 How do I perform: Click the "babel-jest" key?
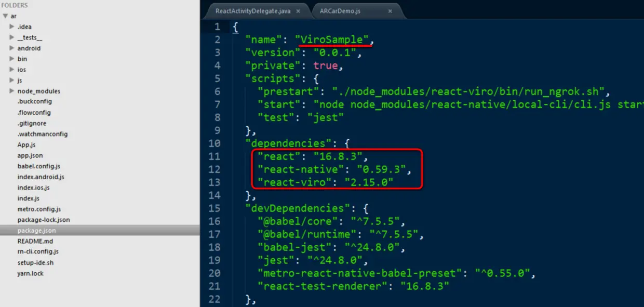[295, 247]
